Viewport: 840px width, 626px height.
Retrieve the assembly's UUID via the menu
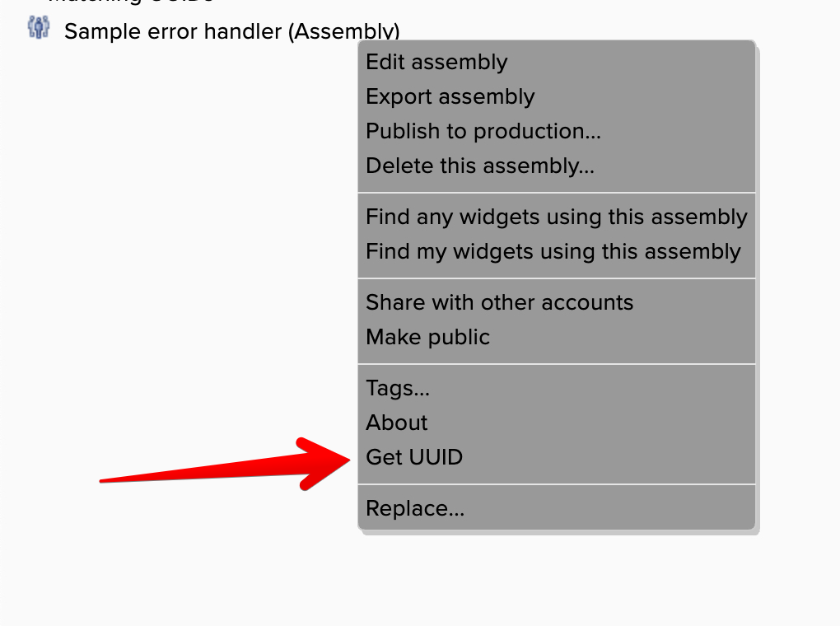[x=414, y=458]
